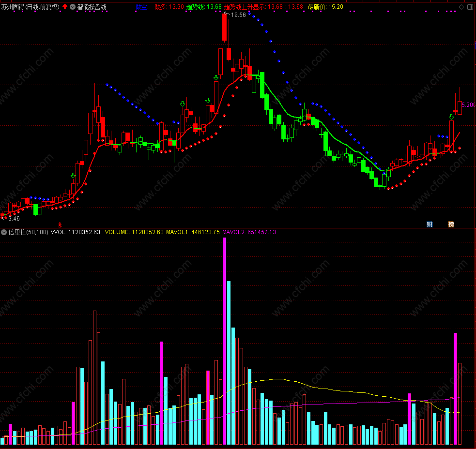Click the 9.46 low price label
The height and width of the screenshot is (449, 476).
[x=14, y=218]
